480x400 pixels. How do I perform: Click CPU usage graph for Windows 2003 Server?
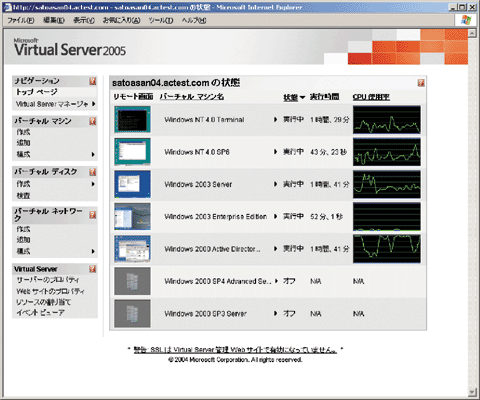click(x=387, y=184)
